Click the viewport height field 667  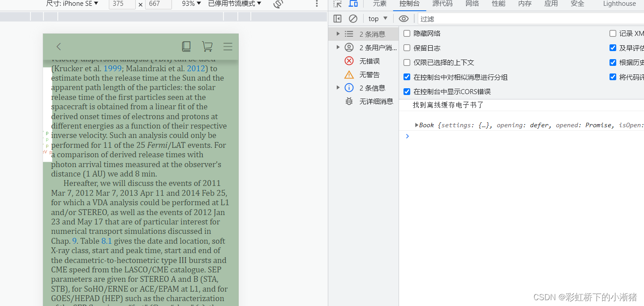coord(159,4)
